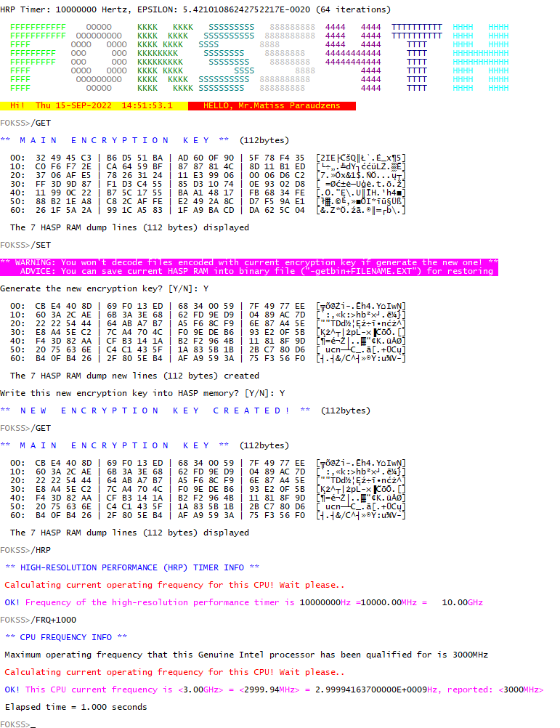The height and width of the screenshot is (728, 560).
Task: Click 'Maximum operating frequency' Genuine Intel line
Action: pyautogui.click(x=246, y=655)
